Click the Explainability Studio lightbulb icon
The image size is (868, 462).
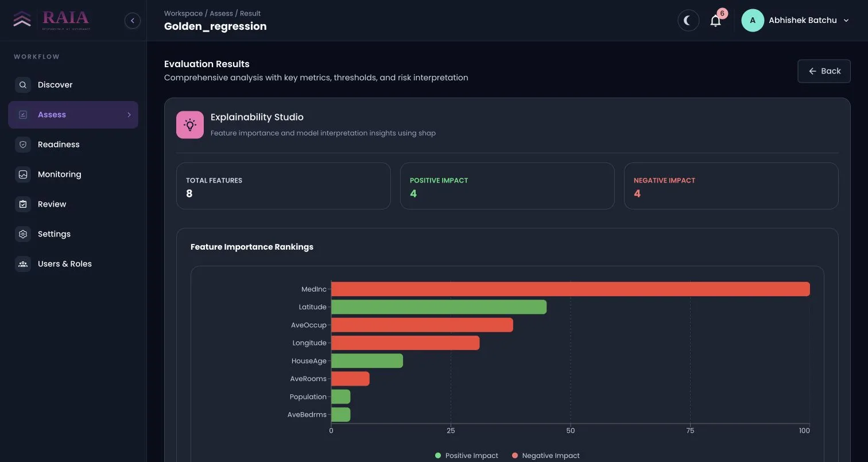tap(190, 125)
